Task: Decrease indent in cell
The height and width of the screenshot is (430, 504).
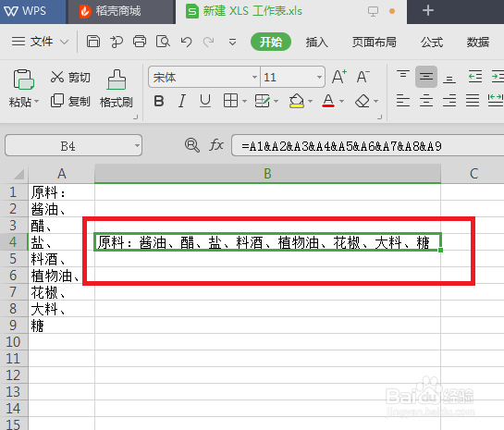Action: coord(475,77)
